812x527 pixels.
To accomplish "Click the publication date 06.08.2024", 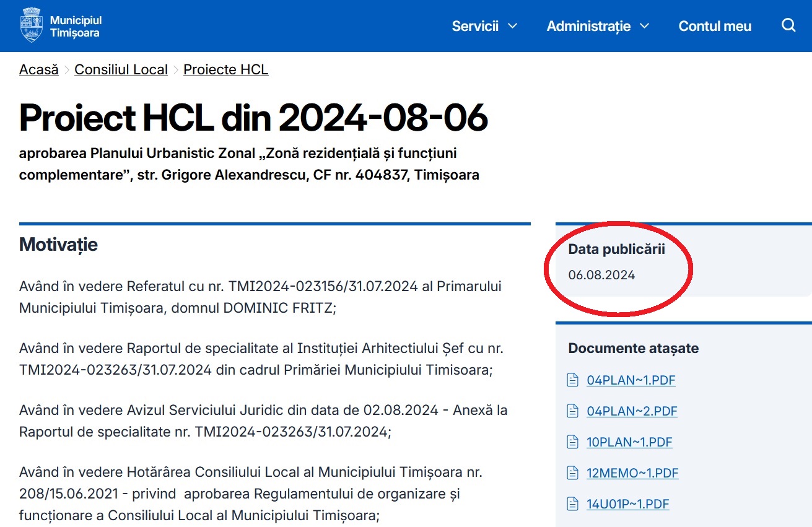I will click(x=601, y=275).
